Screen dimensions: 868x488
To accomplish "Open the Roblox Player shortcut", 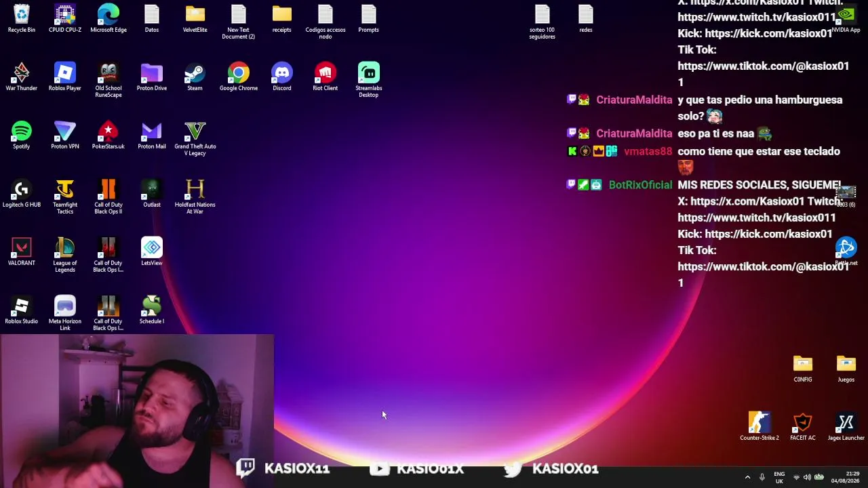I will [65, 77].
